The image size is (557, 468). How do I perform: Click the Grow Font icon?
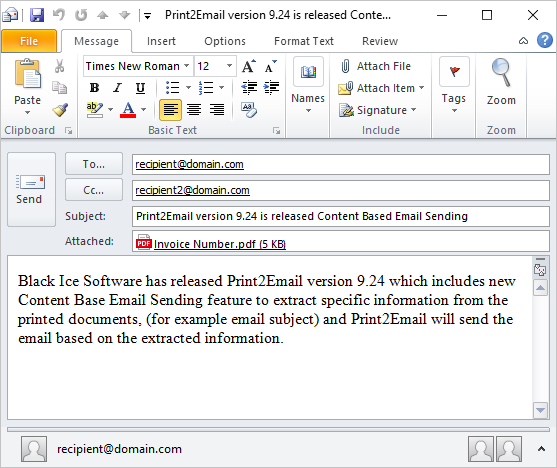pos(249,66)
